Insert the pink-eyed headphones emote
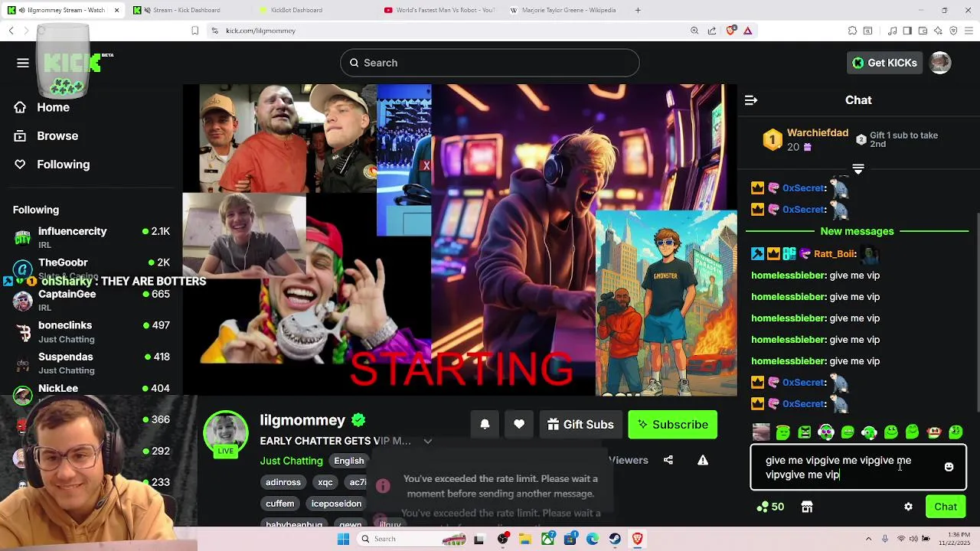980x551 pixels. pos(826,432)
